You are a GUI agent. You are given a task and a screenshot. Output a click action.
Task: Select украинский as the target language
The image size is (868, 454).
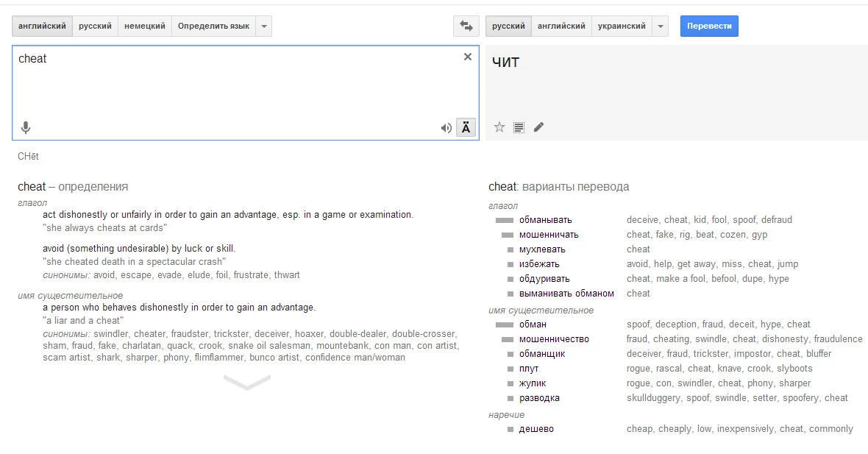[x=622, y=26]
